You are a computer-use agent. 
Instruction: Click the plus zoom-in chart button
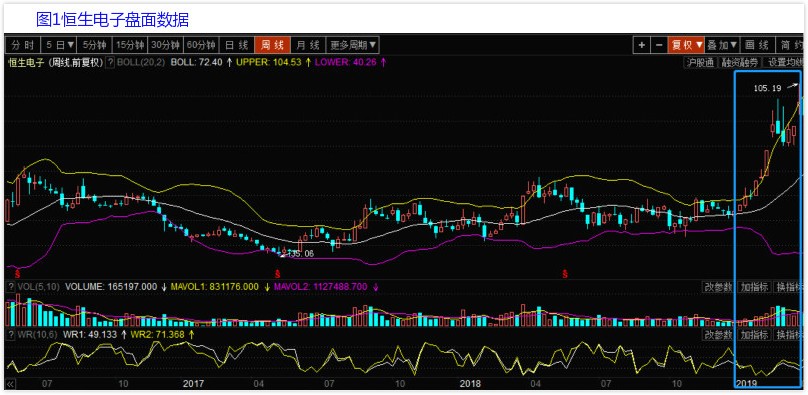642,45
